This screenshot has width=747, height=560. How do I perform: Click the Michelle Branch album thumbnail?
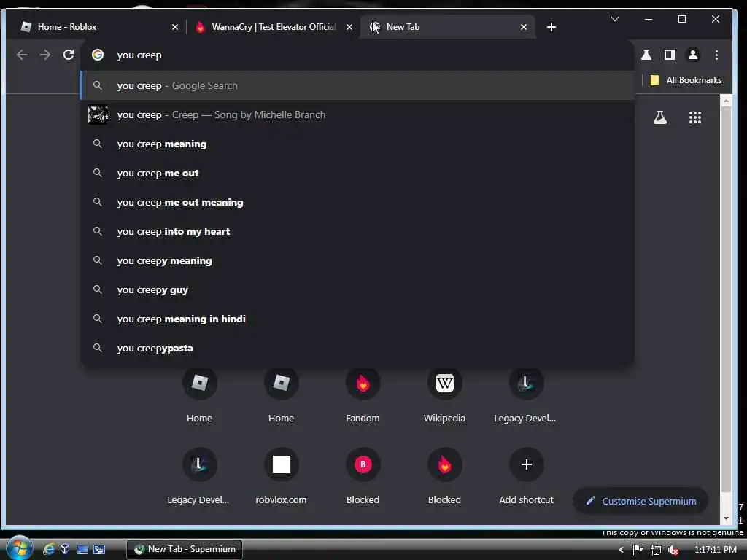[x=98, y=114]
